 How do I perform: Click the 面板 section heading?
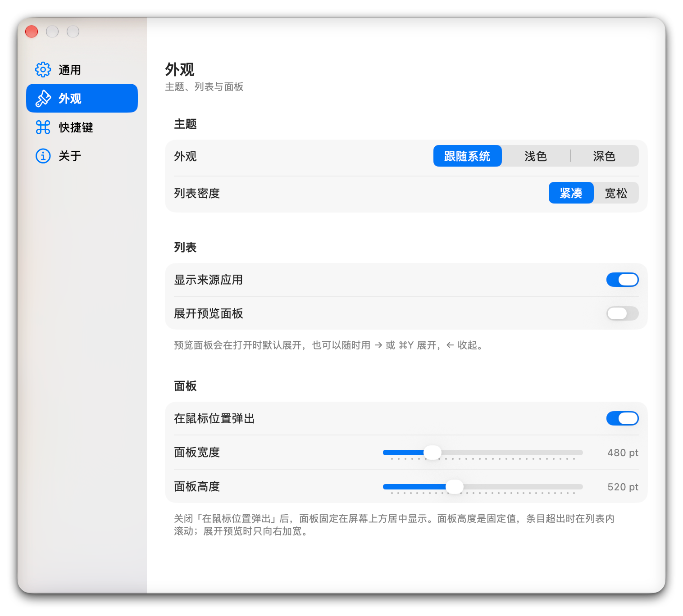[185, 386]
